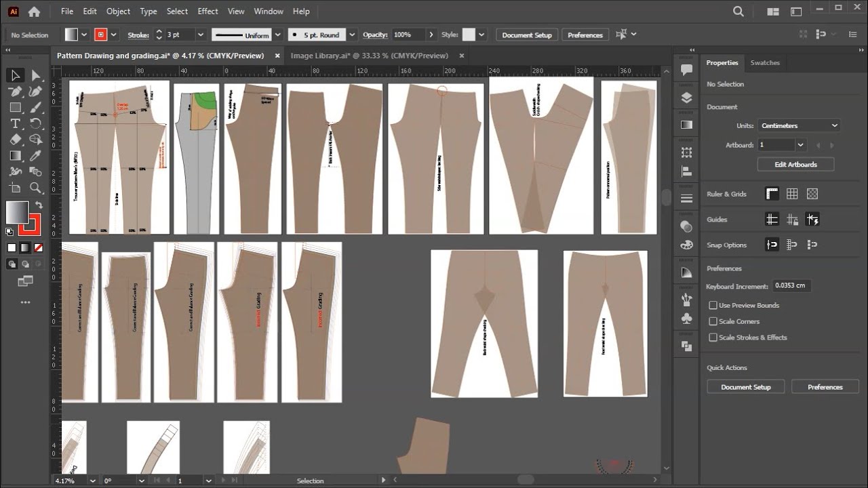Open the 5 pt. Round brush dropdown

pos(353,35)
